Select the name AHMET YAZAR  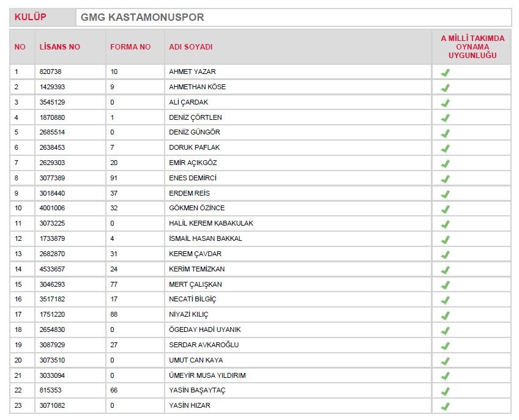point(192,72)
